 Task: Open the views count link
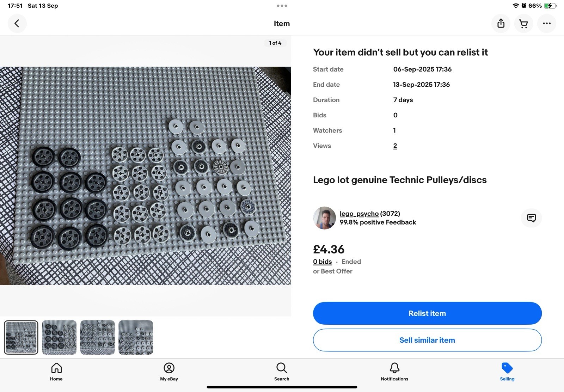tap(395, 146)
